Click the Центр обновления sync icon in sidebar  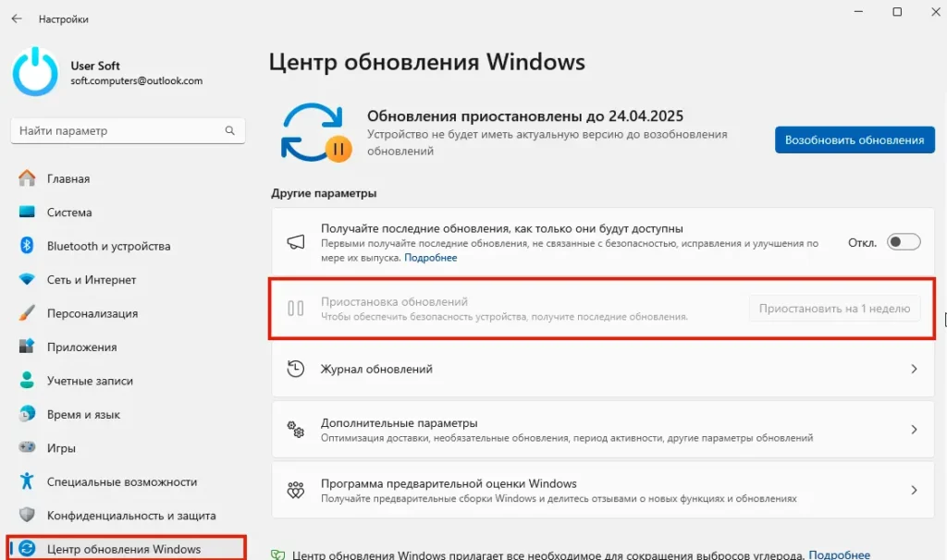click(27, 548)
